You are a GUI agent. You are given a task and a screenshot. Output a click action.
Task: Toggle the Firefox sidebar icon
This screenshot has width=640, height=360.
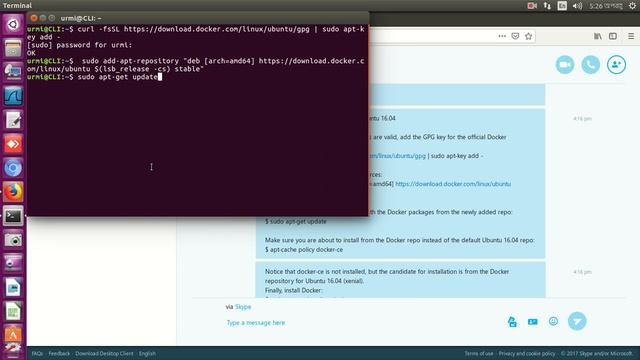click(613, 36)
